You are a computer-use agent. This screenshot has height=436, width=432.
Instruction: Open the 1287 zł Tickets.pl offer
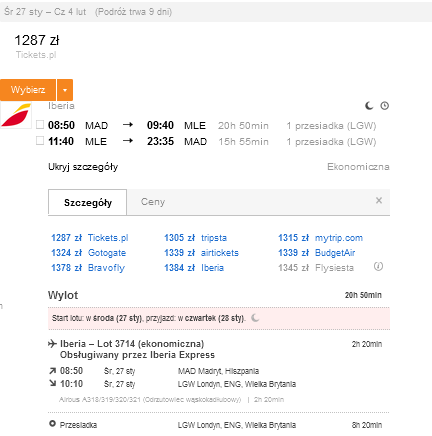tap(90, 238)
